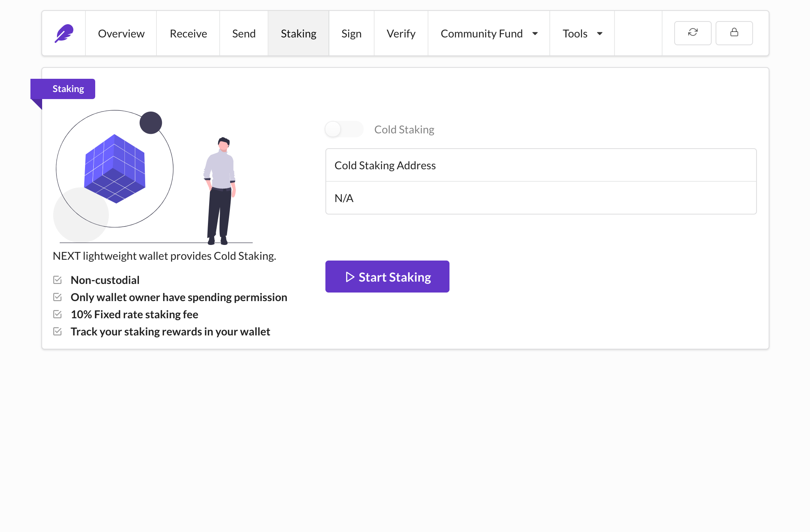Open the Receive tab
Screen dimensions: 810x532
[188, 34]
